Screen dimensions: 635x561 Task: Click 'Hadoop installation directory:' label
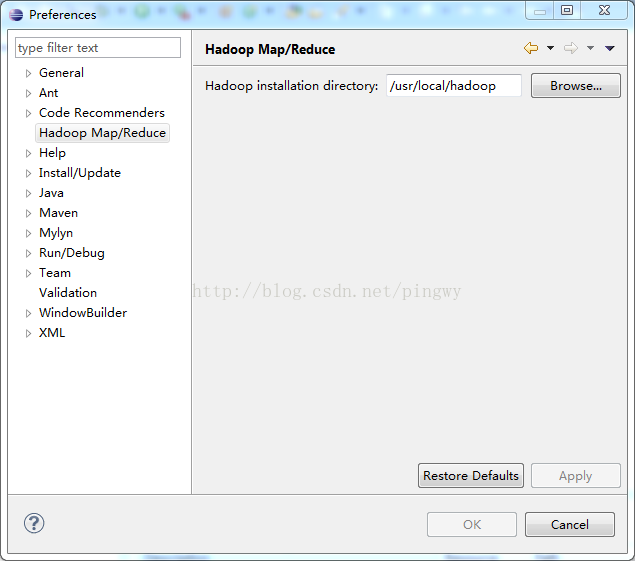tap(292, 86)
